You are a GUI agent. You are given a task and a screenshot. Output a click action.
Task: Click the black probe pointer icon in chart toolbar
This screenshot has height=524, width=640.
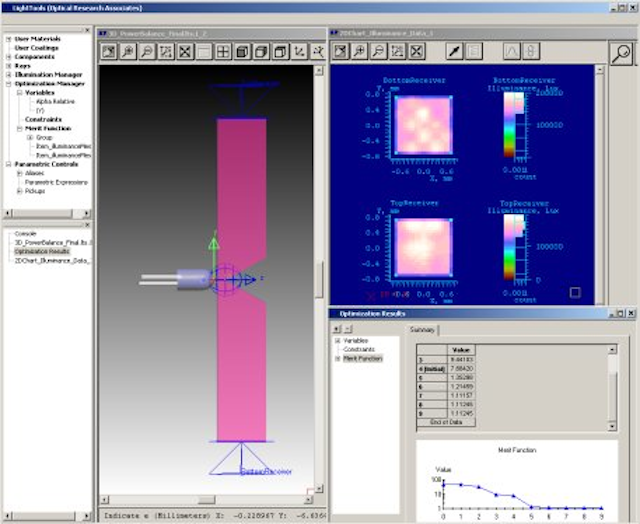[454, 51]
